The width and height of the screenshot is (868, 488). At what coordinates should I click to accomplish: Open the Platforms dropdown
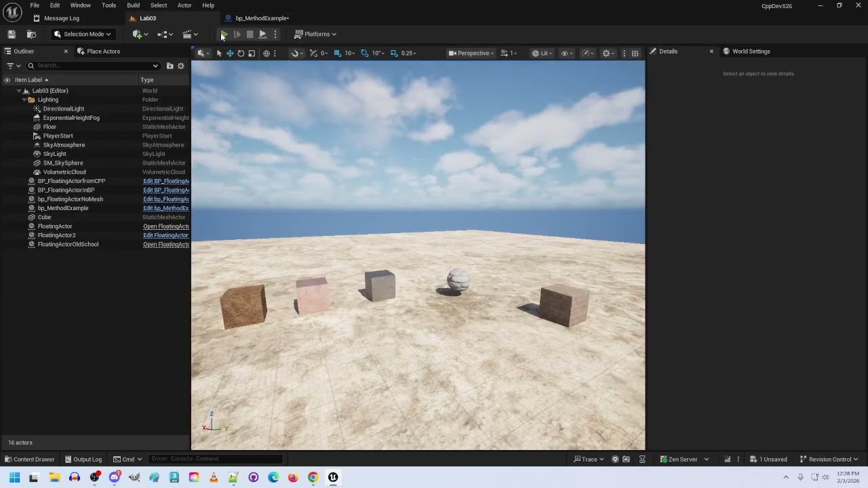click(x=315, y=34)
